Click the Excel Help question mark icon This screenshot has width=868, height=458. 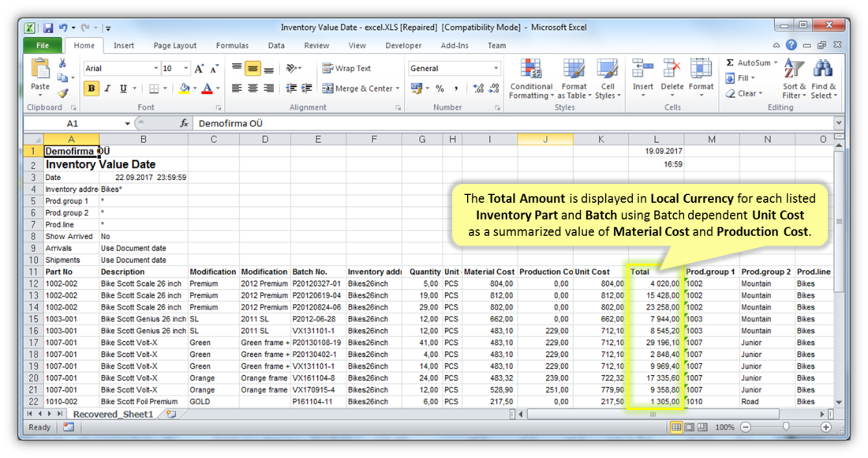pyautogui.click(x=791, y=45)
